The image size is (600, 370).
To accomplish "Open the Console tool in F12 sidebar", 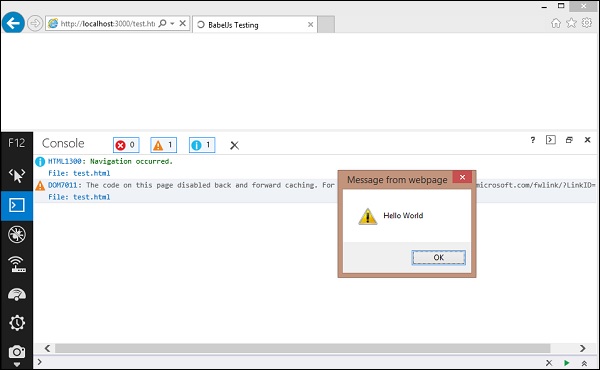I will 17,205.
